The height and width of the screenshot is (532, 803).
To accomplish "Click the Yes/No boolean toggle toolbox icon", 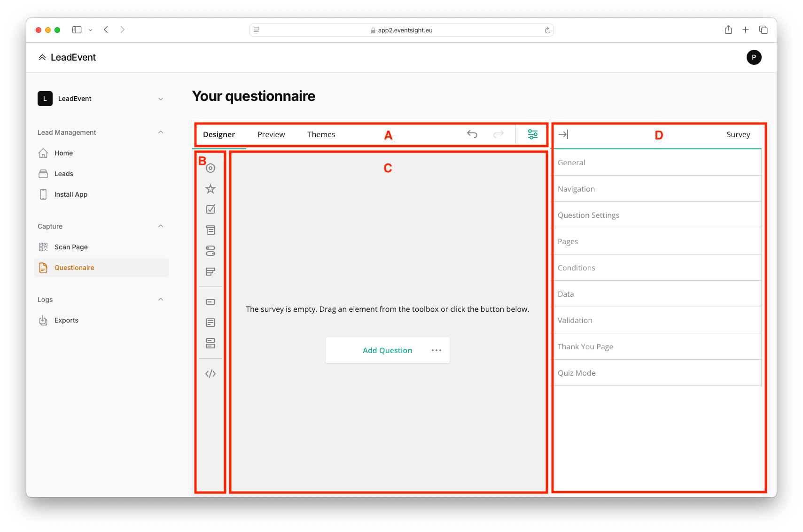I will [x=210, y=251].
